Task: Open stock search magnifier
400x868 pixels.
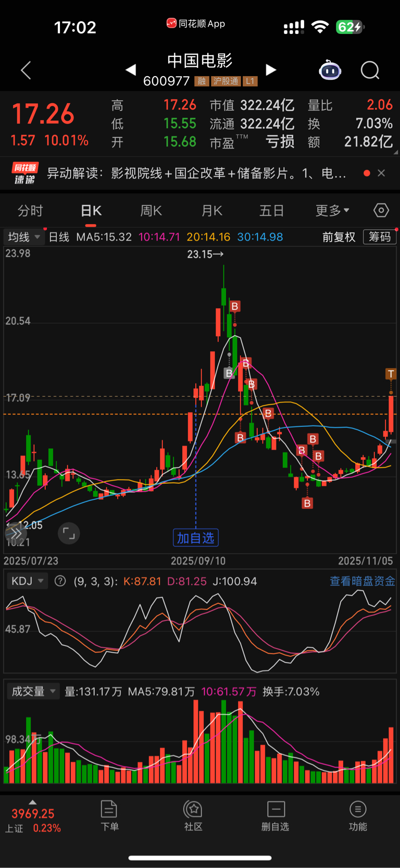Action: pyautogui.click(x=370, y=70)
